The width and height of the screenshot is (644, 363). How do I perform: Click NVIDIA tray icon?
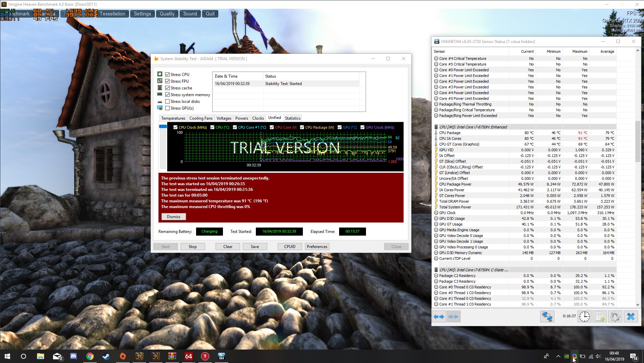point(566,356)
